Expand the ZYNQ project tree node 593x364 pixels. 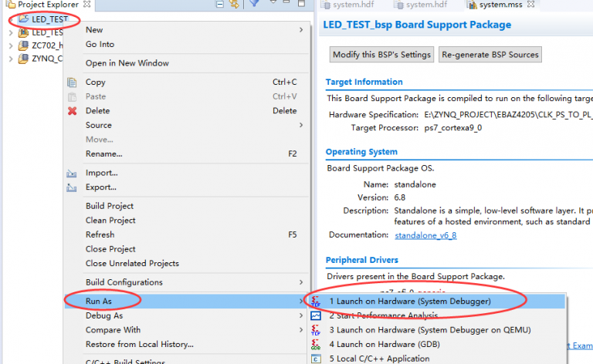[11, 59]
